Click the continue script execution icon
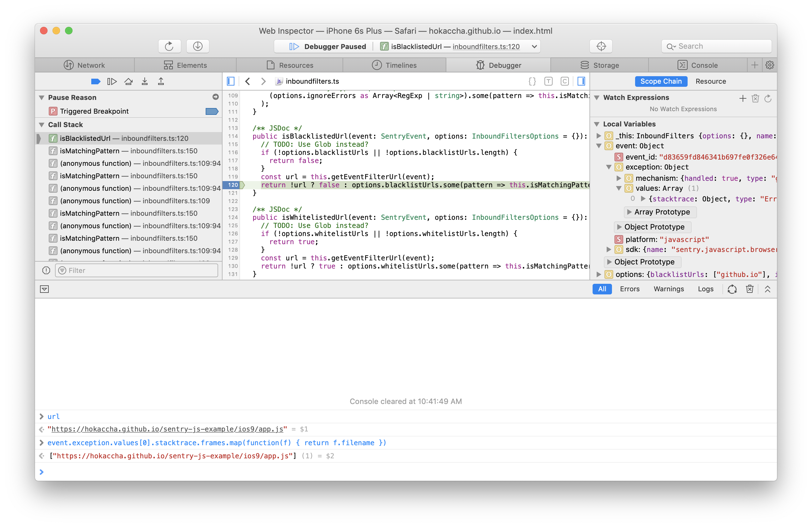 pos(112,81)
